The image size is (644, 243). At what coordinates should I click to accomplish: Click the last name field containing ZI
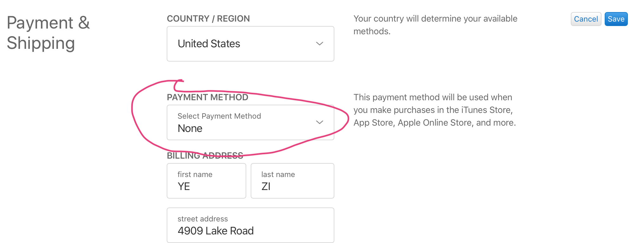click(x=292, y=181)
